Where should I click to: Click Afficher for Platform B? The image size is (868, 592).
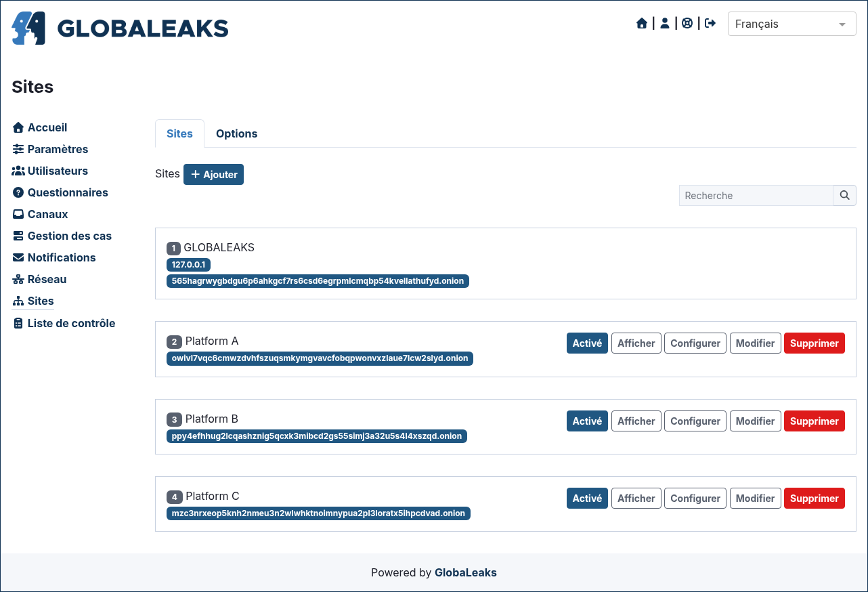[x=636, y=421]
